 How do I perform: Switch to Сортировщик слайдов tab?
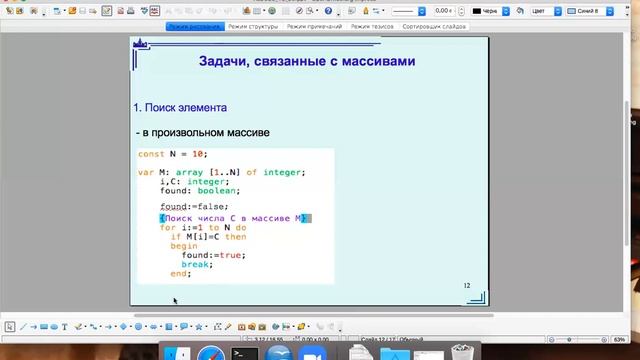pyautogui.click(x=434, y=27)
